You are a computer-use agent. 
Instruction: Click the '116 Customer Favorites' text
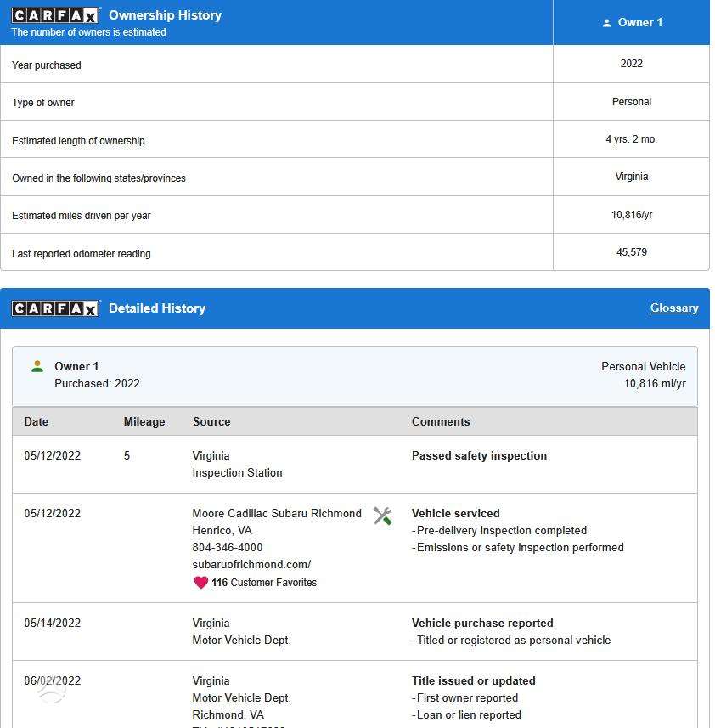(264, 582)
